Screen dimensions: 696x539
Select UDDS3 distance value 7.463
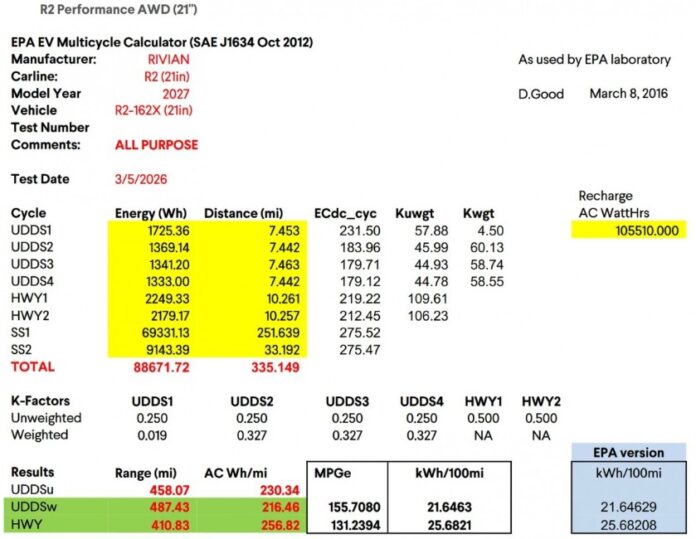click(x=284, y=265)
